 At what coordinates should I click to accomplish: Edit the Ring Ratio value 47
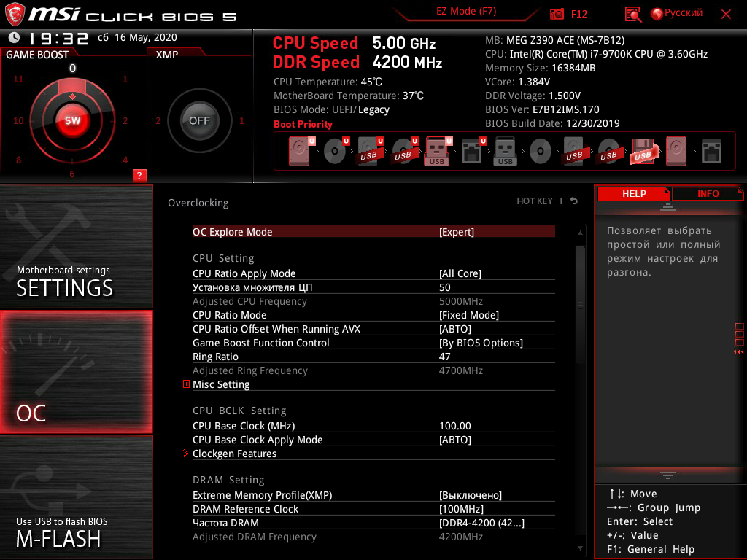[444, 356]
